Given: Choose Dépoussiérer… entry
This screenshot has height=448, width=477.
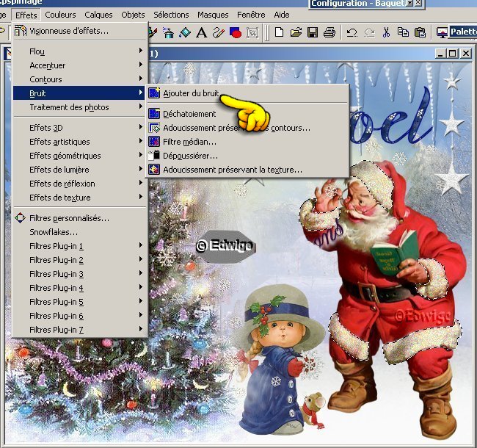Looking at the screenshot, I should 247,156.
